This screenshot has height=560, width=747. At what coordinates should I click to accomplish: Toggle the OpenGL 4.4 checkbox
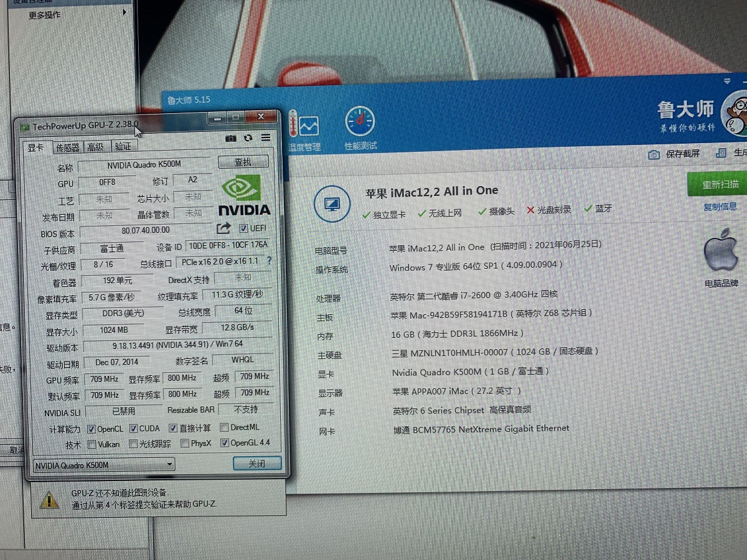pyautogui.click(x=225, y=443)
